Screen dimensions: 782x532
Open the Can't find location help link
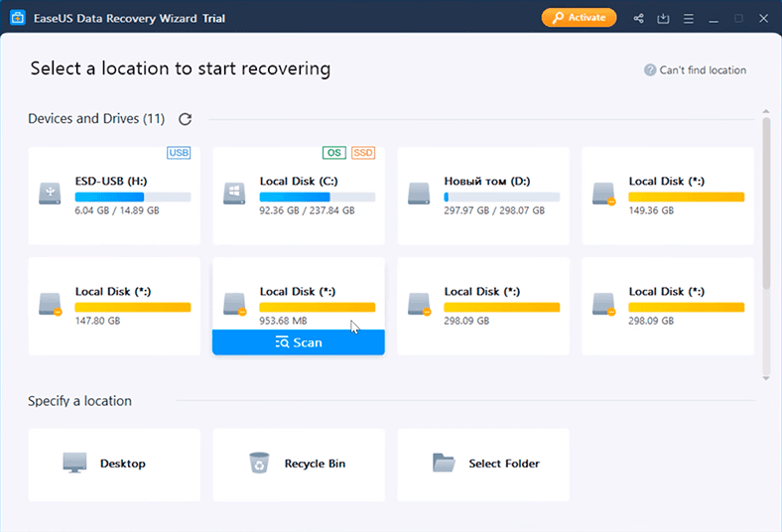coord(695,69)
